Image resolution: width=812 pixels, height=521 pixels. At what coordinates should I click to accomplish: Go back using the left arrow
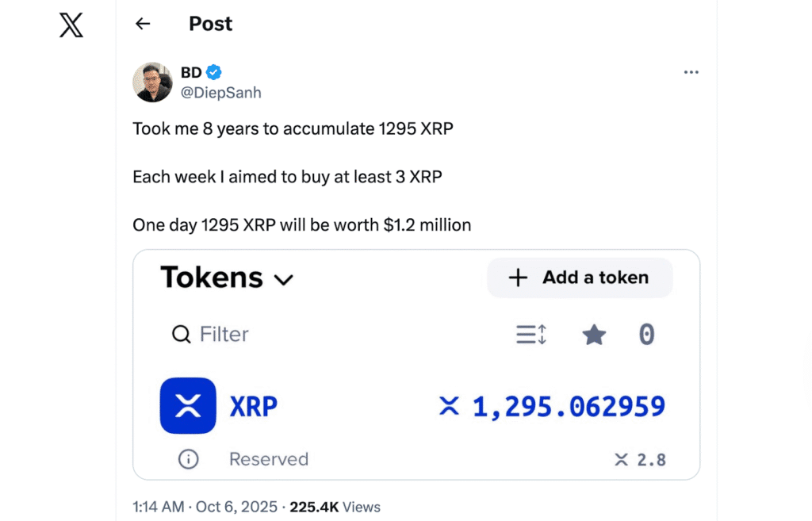tap(143, 24)
